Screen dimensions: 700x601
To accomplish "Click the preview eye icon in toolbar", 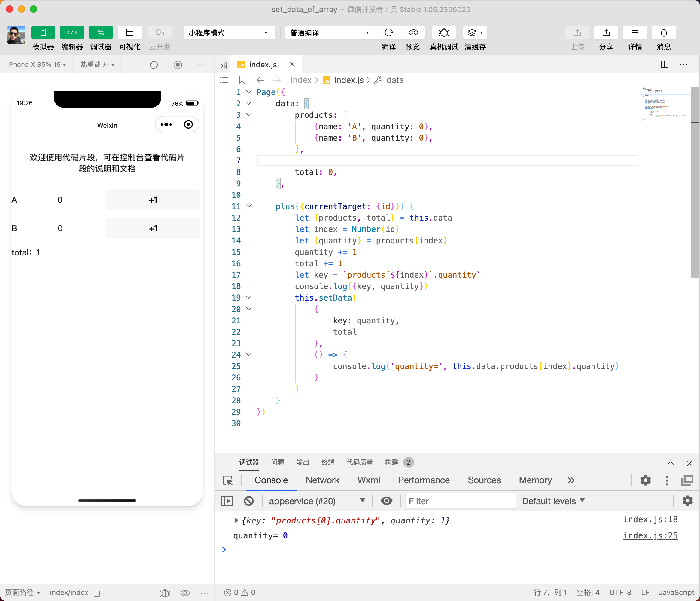I will (413, 32).
